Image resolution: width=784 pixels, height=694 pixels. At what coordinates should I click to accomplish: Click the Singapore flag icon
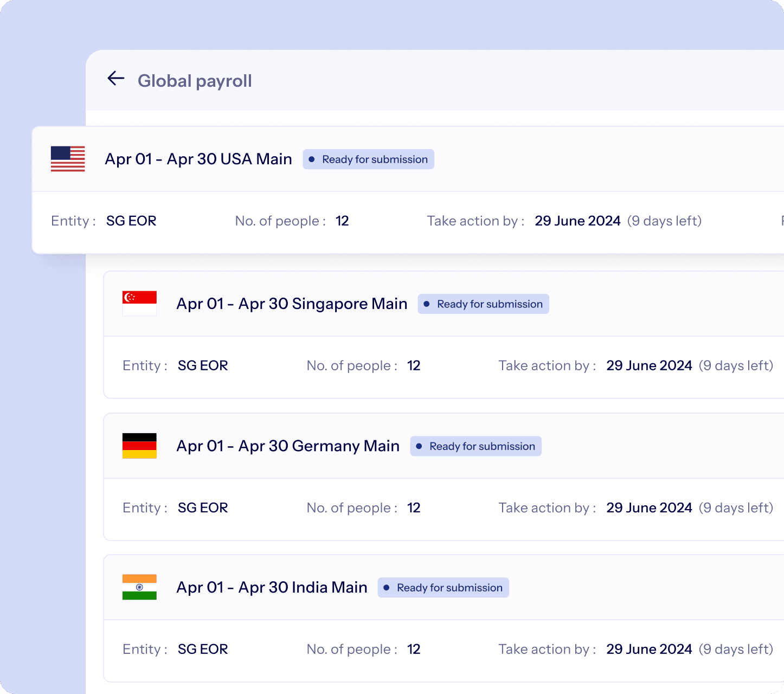tap(139, 303)
